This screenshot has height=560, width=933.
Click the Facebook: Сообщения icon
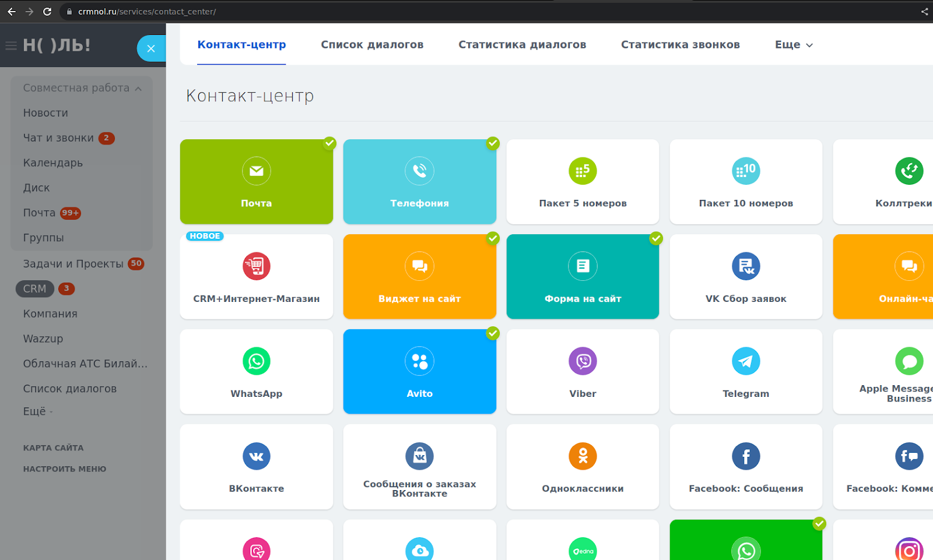(x=746, y=456)
